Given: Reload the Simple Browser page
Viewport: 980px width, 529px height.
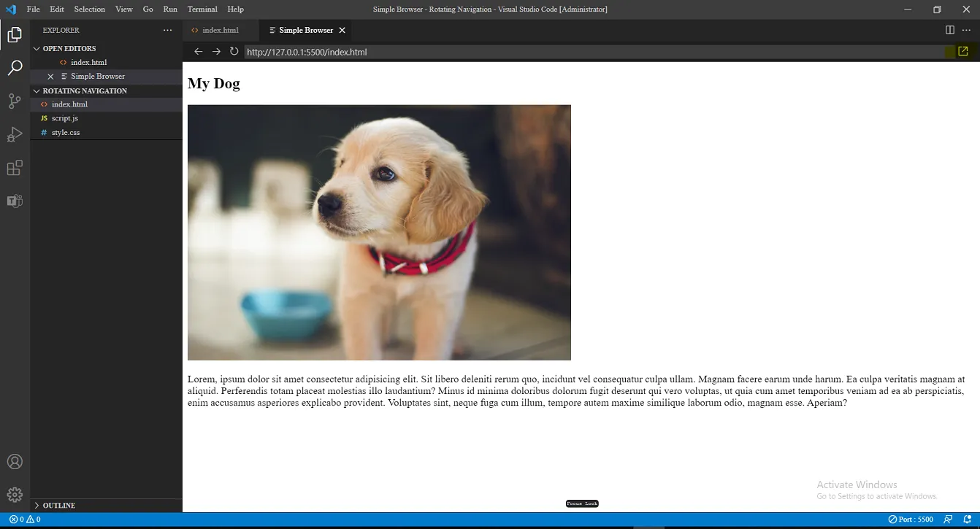Looking at the screenshot, I should tap(234, 52).
